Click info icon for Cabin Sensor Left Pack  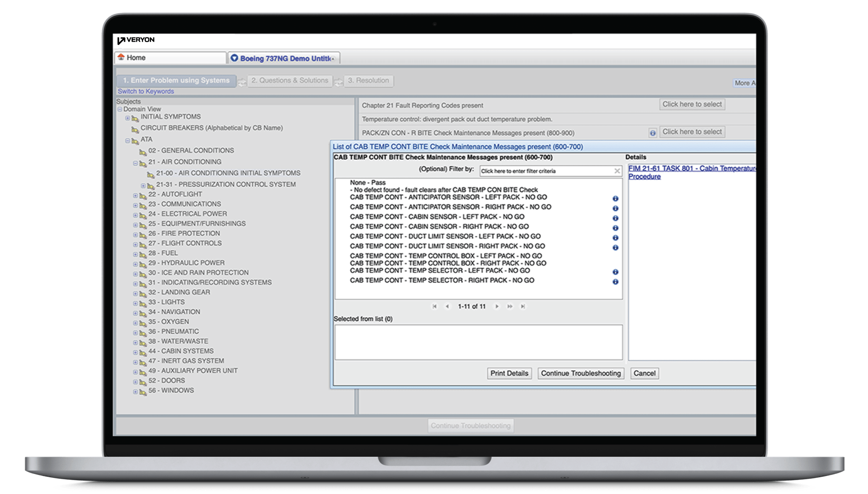(615, 218)
